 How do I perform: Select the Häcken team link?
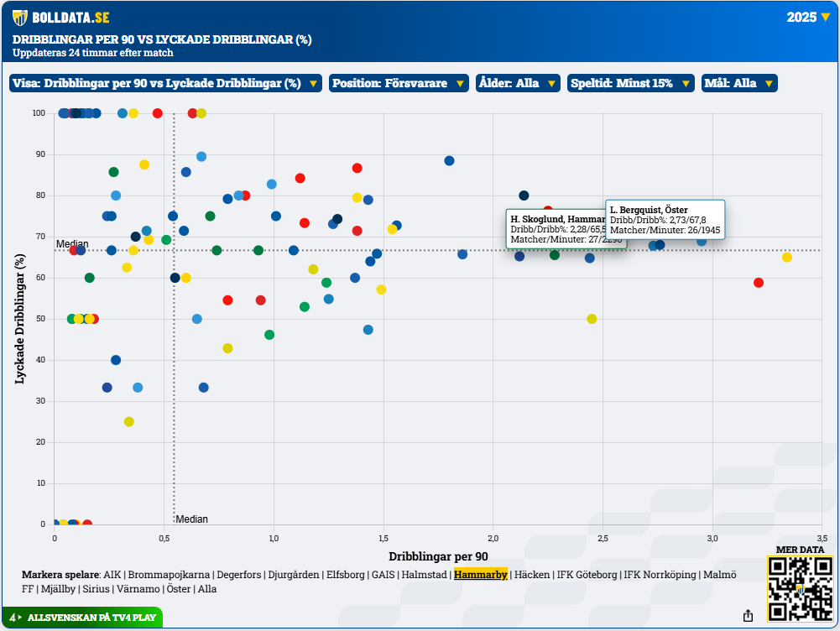click(x=531, y=575)
